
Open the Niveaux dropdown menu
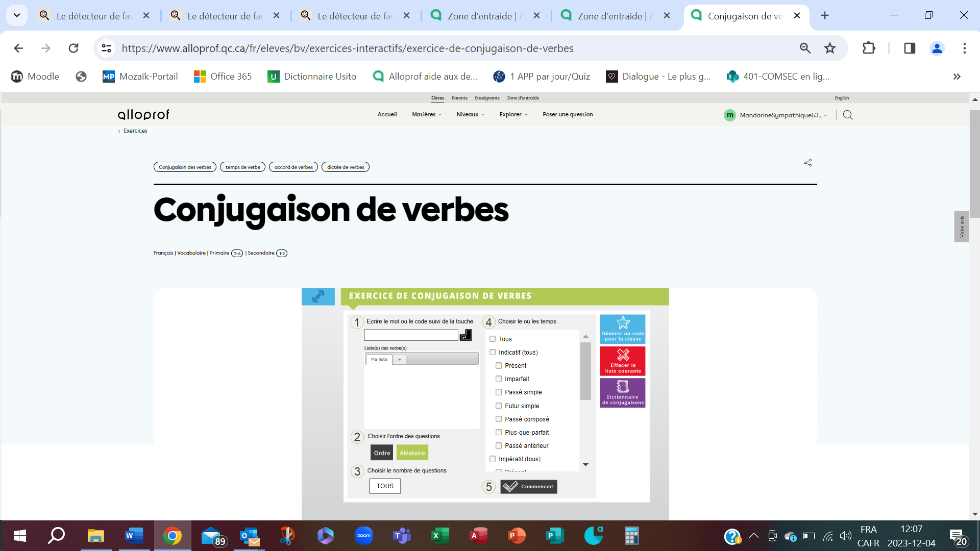click(470, 115)
